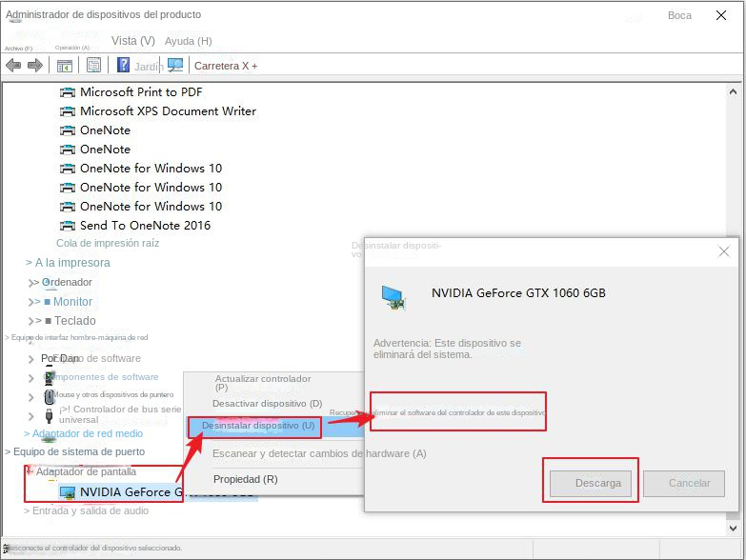
Task: Close the device manager window
Action: [721, 15]
